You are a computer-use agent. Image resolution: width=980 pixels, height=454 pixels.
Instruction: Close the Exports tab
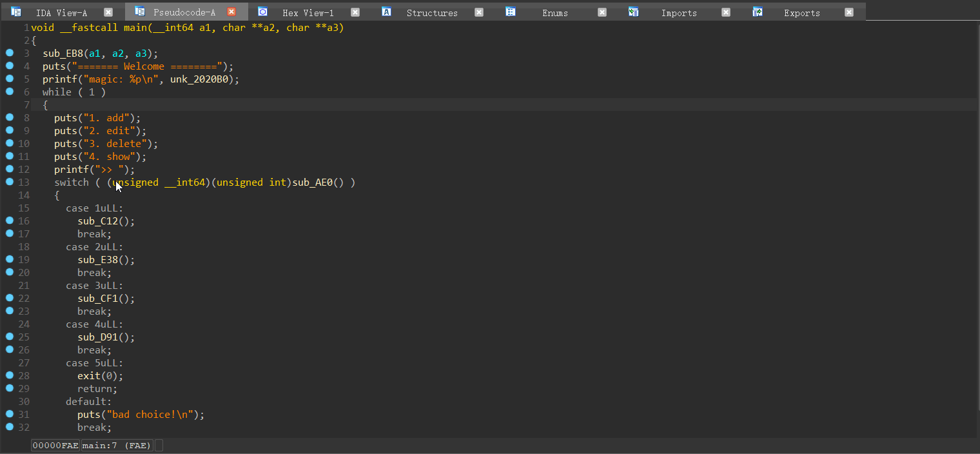click(849, 12)
